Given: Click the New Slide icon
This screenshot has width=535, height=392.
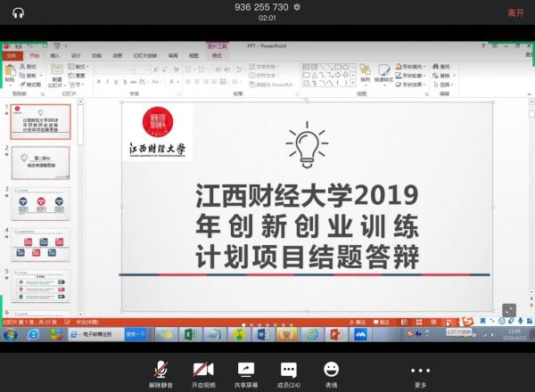Looking at the screenshot, I should (x=57, y=69).
